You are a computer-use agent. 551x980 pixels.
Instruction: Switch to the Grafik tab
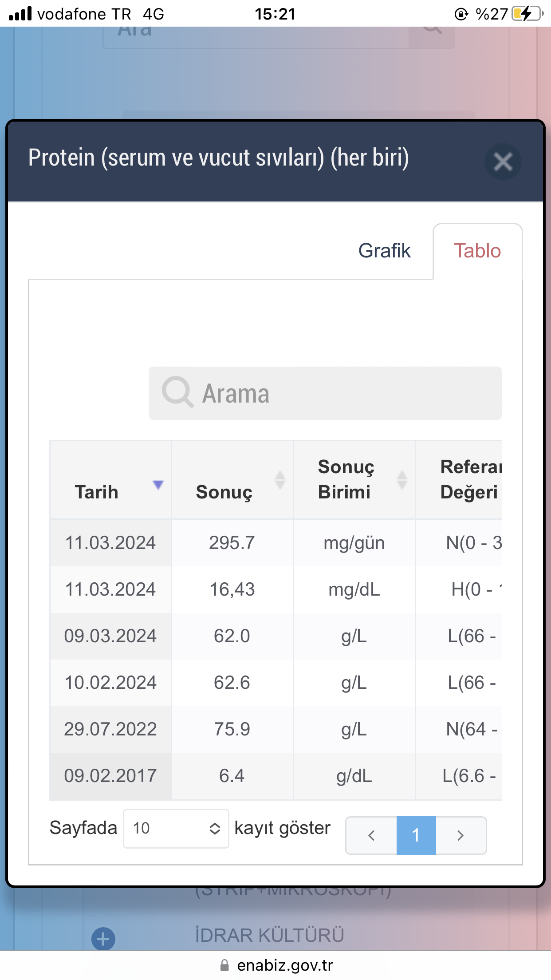click(x=384, y=251)
